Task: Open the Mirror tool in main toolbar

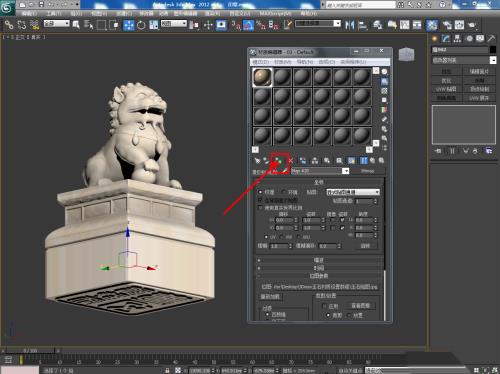Action: pyautogui.click(x=350, y=25)
